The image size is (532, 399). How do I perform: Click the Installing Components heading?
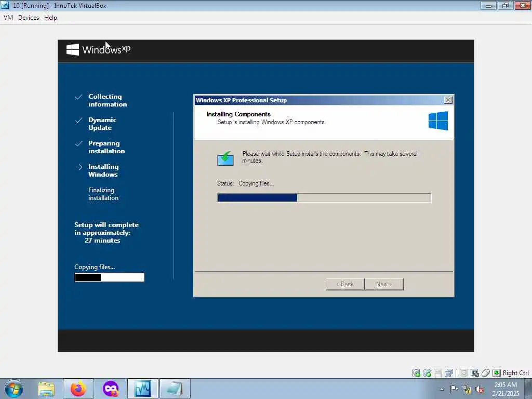(x=238, y=114)
